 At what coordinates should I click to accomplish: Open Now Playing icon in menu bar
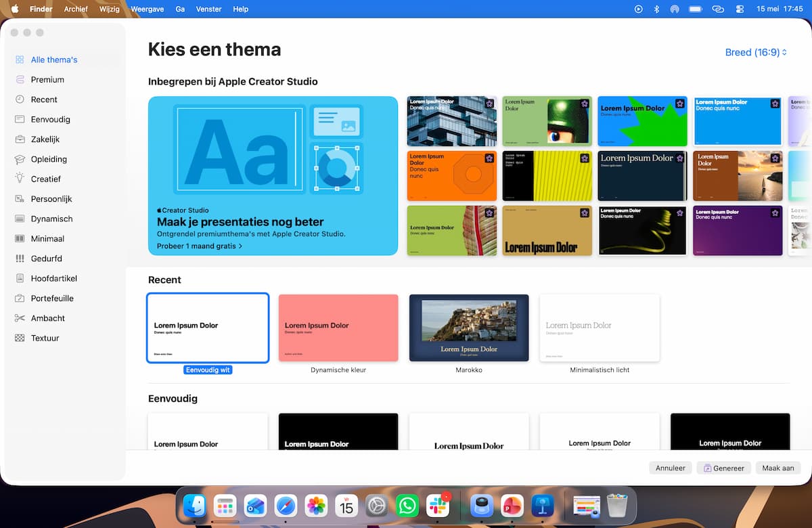tap(638, 9)
